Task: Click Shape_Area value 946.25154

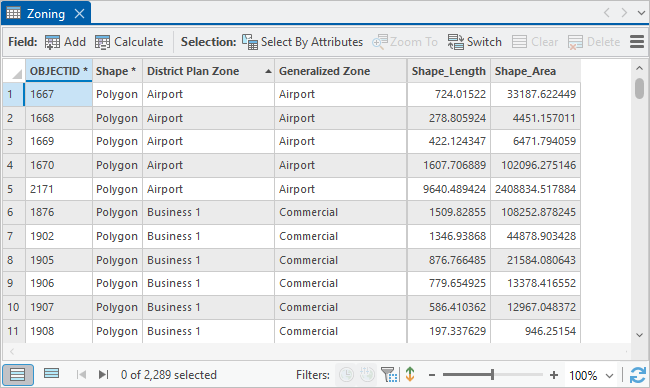Action: [x=536, y=331]
